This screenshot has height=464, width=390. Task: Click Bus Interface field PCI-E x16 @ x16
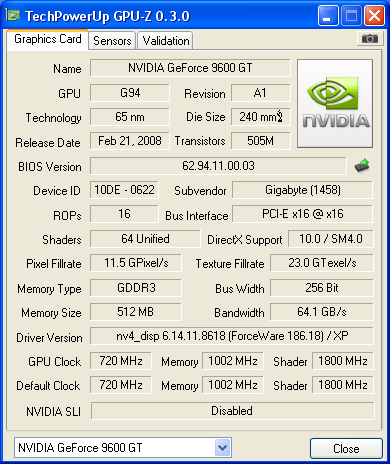pos(303,214)
